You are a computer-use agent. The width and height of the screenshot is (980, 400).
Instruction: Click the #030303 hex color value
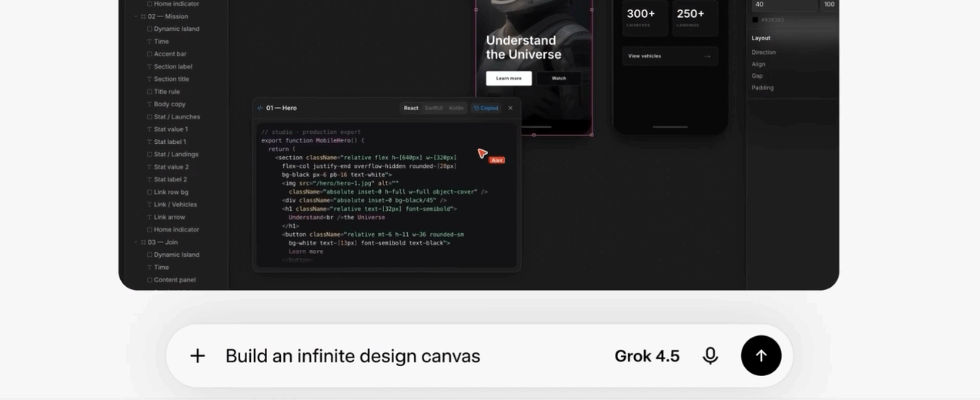(772, 20)
